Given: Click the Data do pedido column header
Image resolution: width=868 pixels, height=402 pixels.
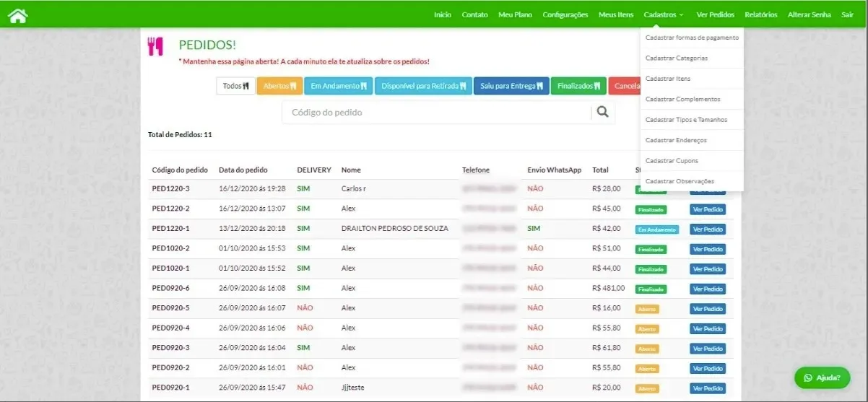Looking at the screenshot, I should click(x=243, y=170).
